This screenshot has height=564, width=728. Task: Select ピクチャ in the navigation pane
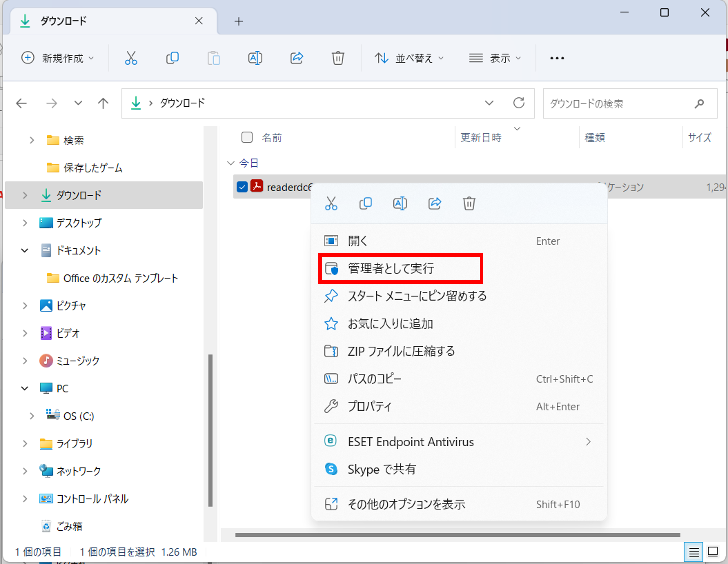71,305
